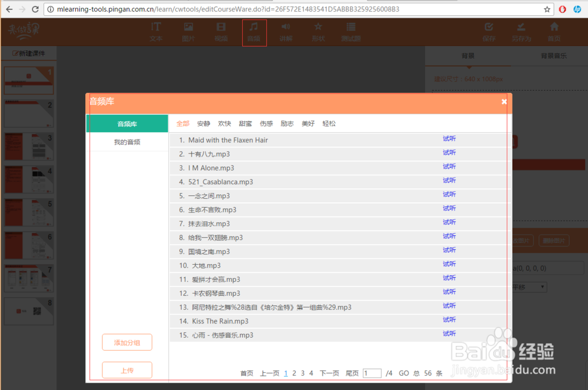Click the 删除图片 button
This screenshot has height=390, width=588.
[554, 241]
